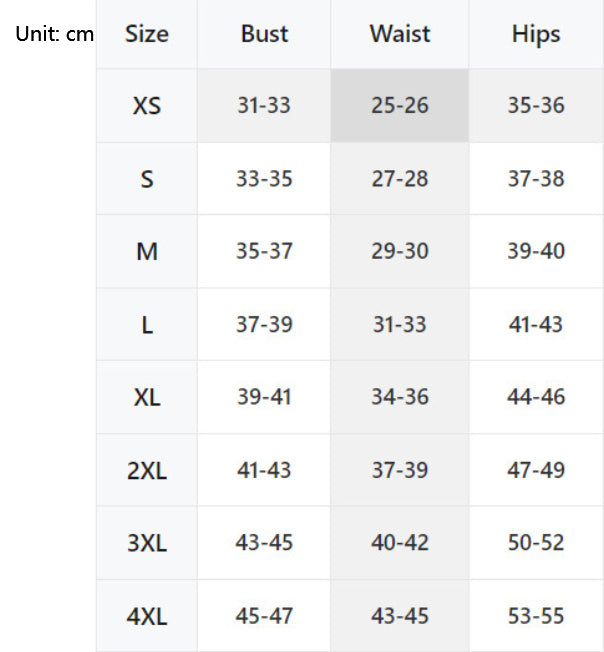Select the 2XL size row label

point(146,470)
